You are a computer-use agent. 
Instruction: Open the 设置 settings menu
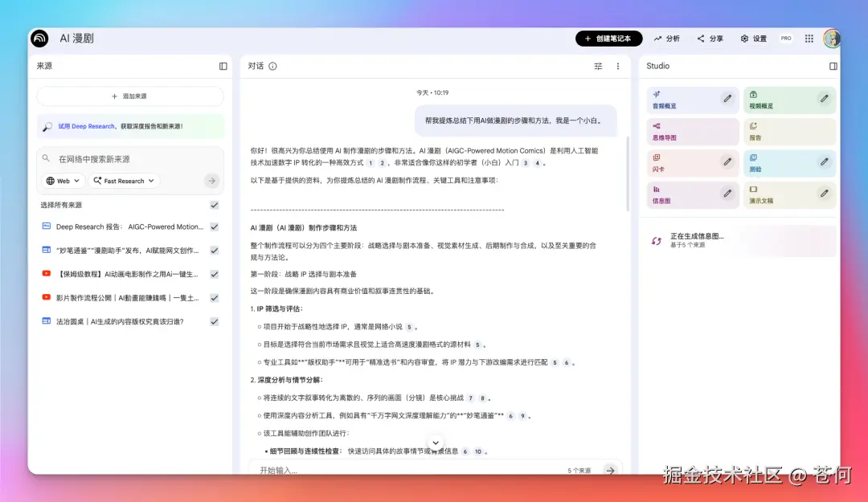752,38
